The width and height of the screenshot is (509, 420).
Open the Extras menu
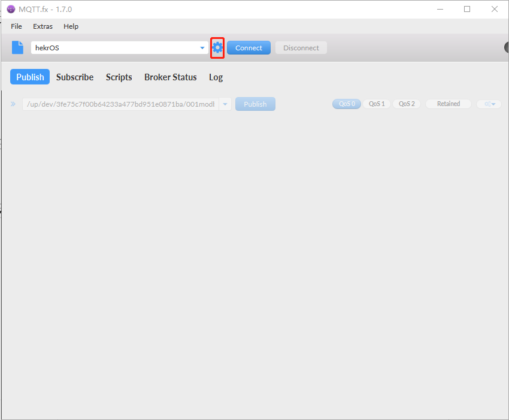click(43, 26)
